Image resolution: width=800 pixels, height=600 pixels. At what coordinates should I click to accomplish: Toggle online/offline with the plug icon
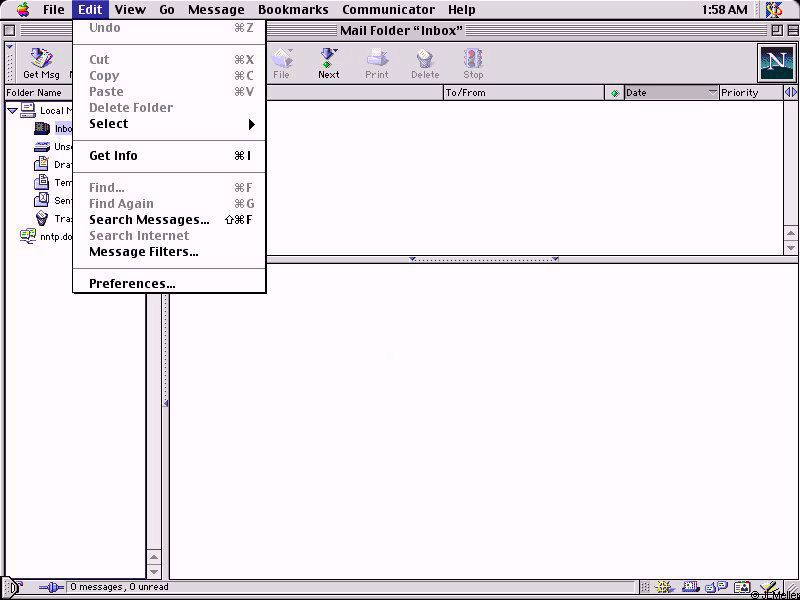click(x=51, y=588)
